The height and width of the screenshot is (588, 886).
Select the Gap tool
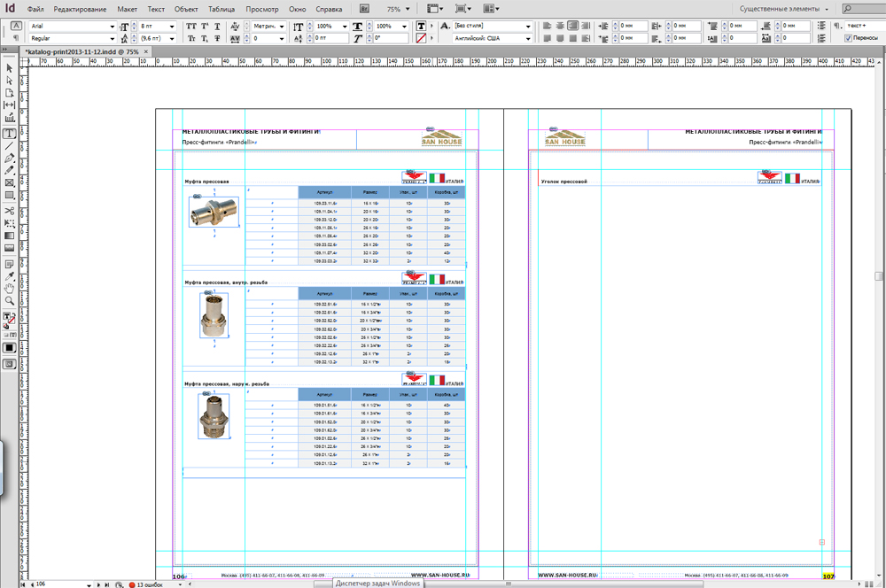(x=9, y=105)
